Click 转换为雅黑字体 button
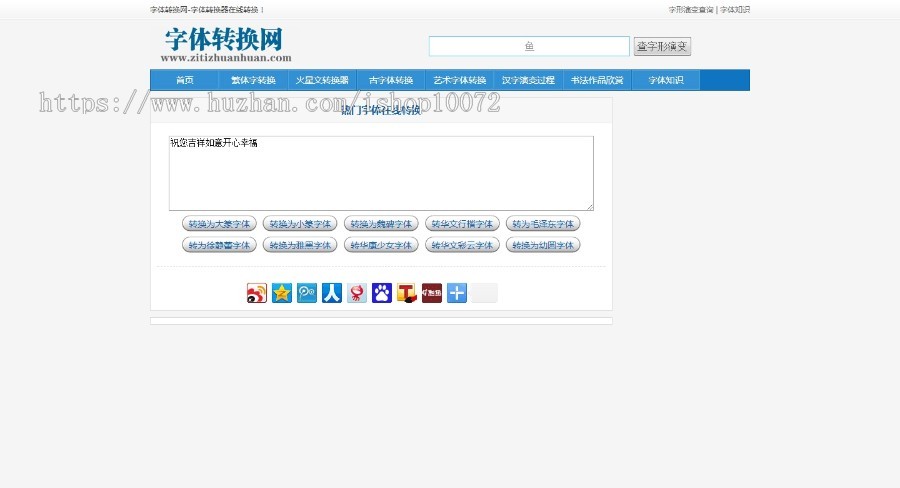The height and width of the screenshot is (488, 900). click(300, 245)
